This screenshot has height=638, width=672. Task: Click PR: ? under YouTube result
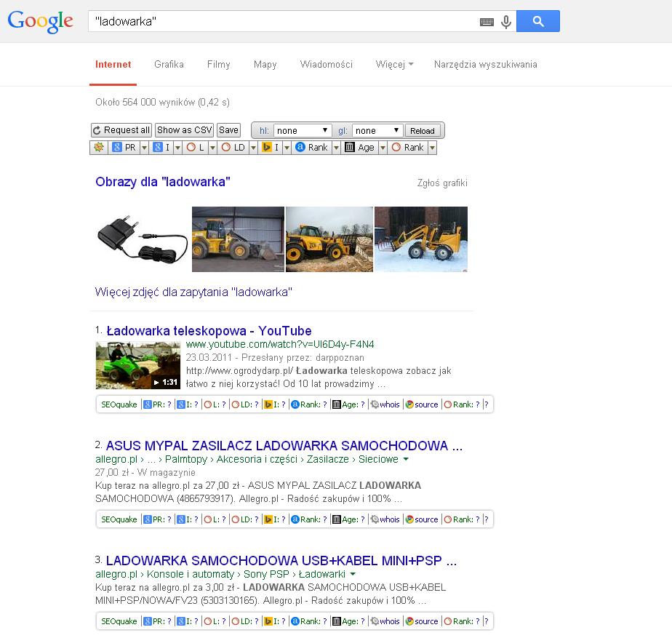tap(157, 404)
